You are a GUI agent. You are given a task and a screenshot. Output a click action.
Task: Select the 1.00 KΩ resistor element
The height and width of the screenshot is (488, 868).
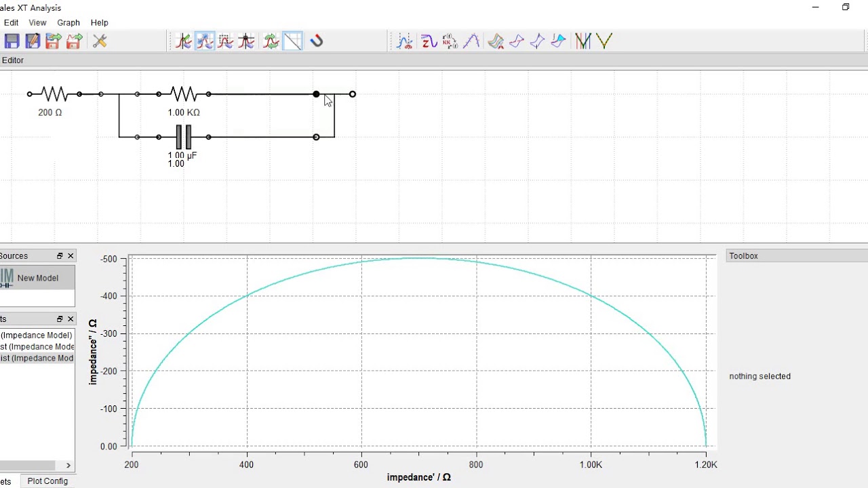click(x=183, y=94)
